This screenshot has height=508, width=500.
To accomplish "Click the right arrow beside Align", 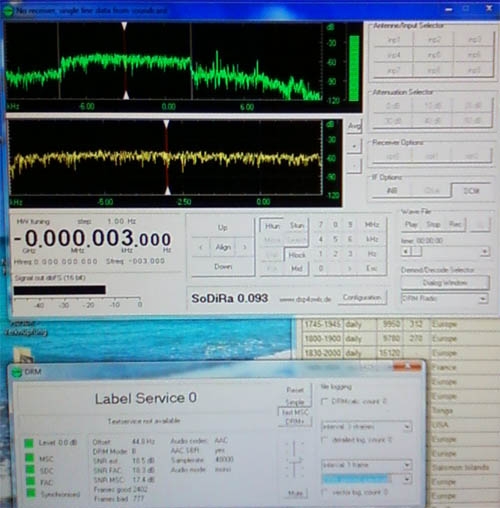I will point(245,247).
